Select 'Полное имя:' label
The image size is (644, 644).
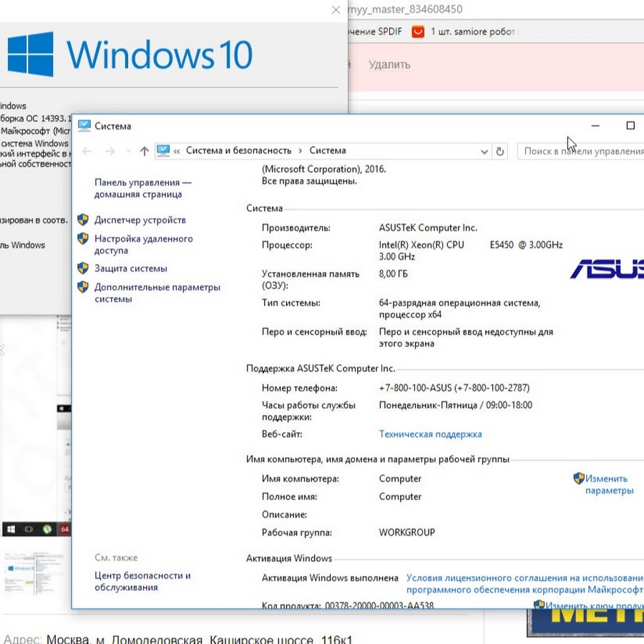[289, 497]
